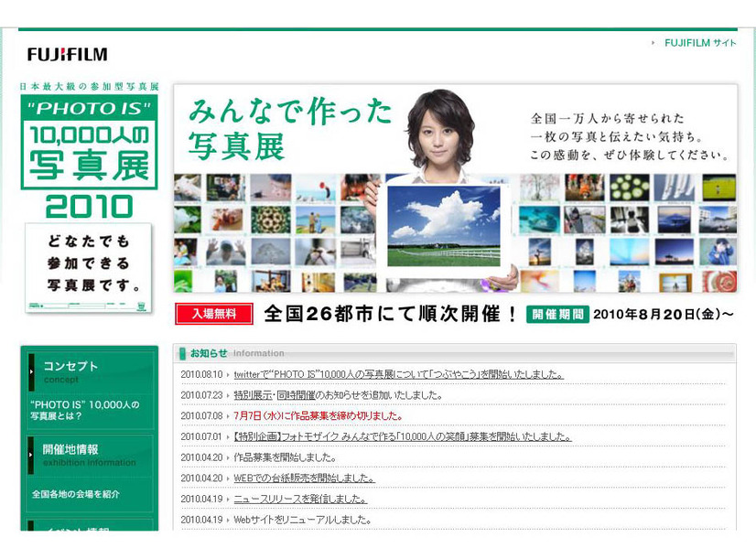Click the 全国26都市にて順次開催 headline
Image resolution: width=756 pixels, height=559 pixels.
(x=390, y=314)
